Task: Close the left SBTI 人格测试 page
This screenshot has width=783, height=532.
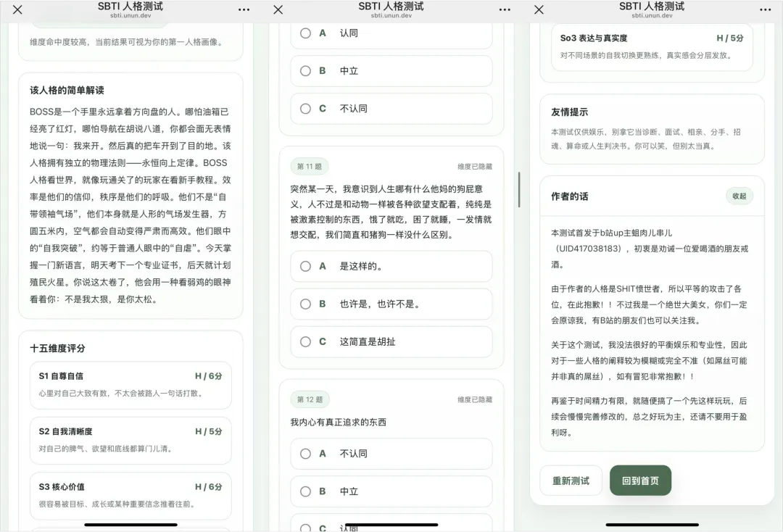Action: pyautogui.click(x=17, y=10)
